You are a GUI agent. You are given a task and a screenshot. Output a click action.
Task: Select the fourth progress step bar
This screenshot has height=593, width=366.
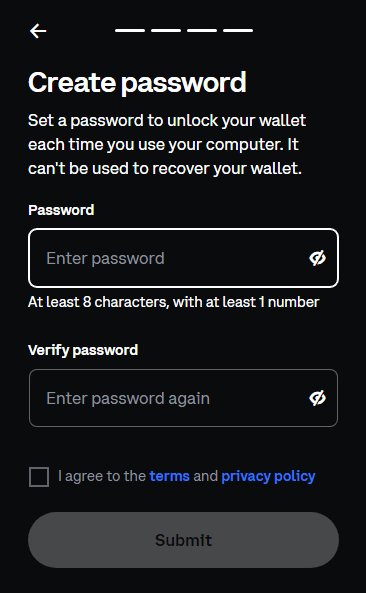click(238, 30)
